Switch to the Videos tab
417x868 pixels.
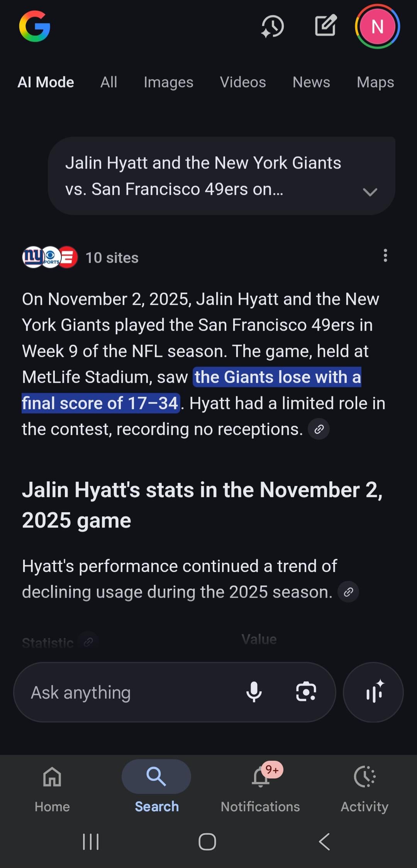pyautogui.click(x=243, y=82)
